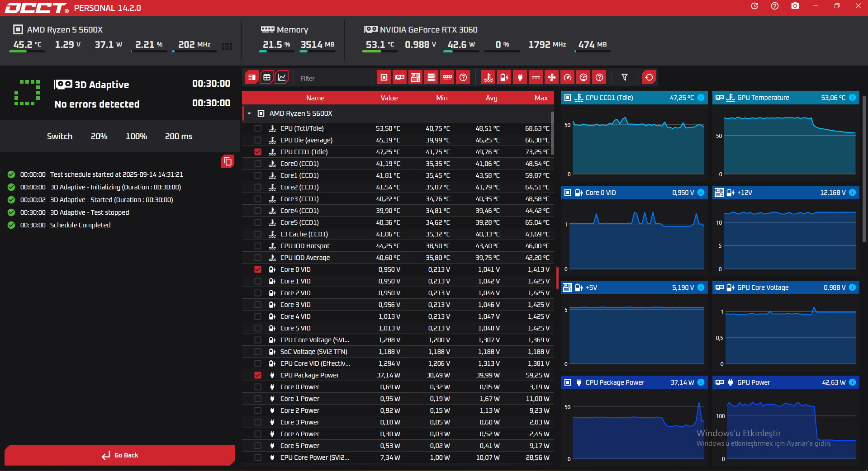Screen dimensions: 868x471
Task: Toggle GPU sensors filter icon
Action: (x=400, y=77)
